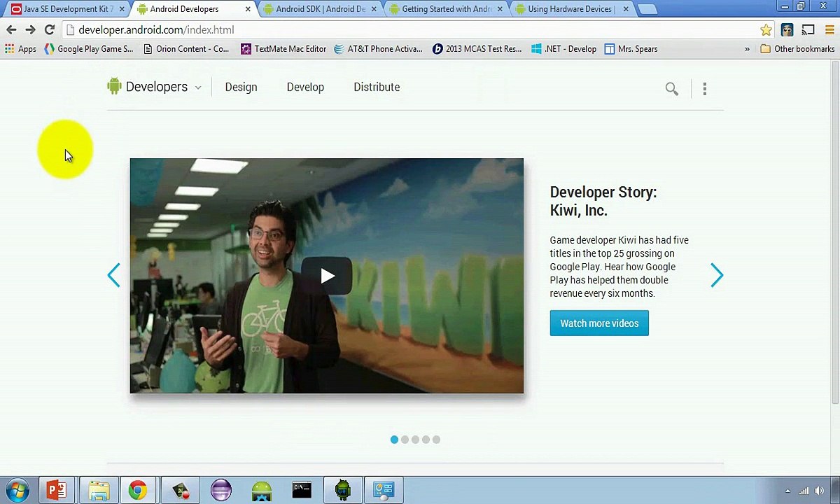Open Chrome's hamburger settings menu

pos(829,30)
